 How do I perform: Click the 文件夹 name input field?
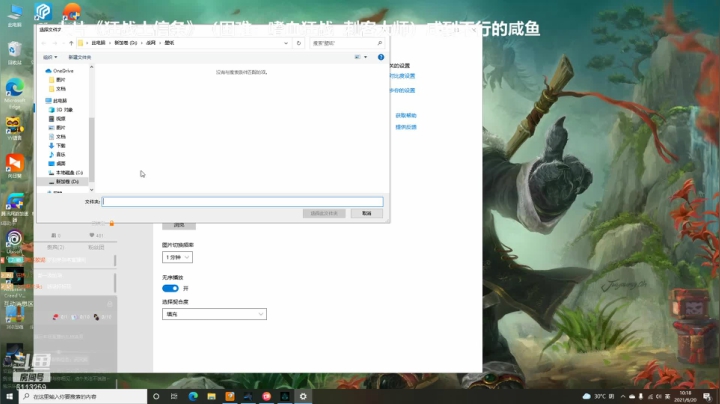pyautogui.click(x=242, y=202)
